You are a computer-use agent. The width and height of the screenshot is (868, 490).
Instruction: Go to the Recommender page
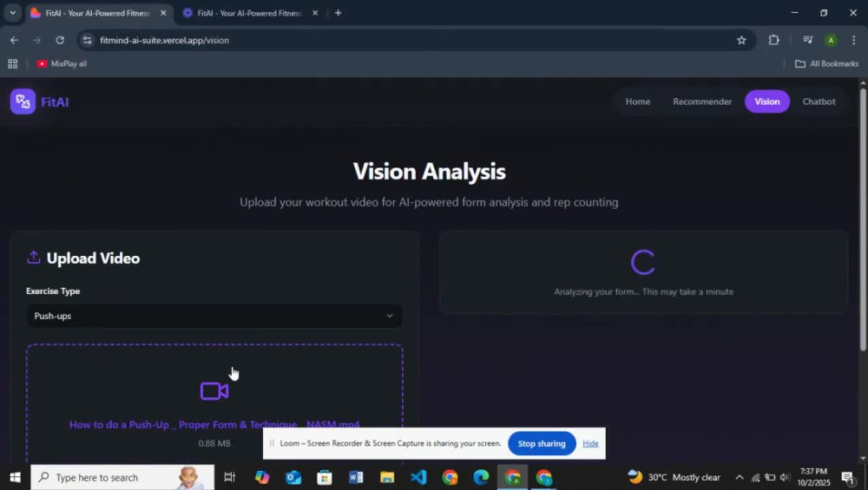pyautogui.click(x=702, y=101)
